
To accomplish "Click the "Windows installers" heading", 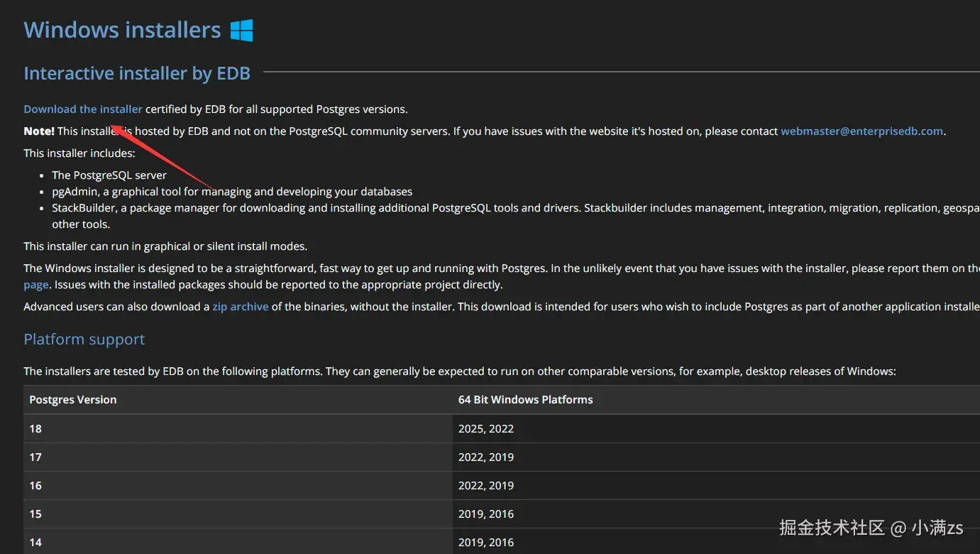I will [x=122, y=31].
